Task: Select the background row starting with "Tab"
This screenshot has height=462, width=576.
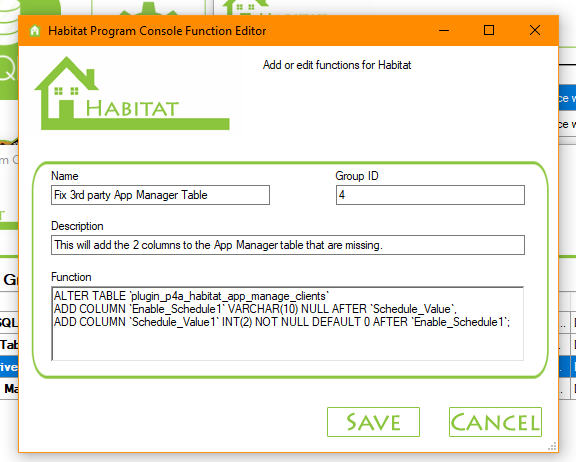Action: [x=9, y=344]
